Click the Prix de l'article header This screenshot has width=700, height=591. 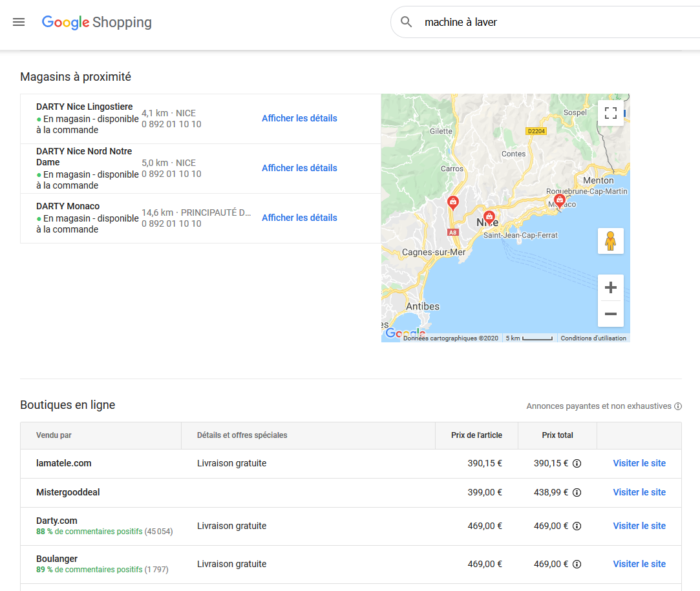476,435
